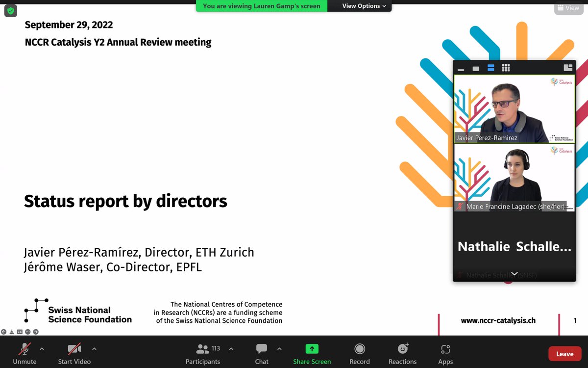The image size is (588, 368).
Task: Click 'Jérôme Waser, Co-Director, EPFL' line
Action: click(x=113, y=267)
